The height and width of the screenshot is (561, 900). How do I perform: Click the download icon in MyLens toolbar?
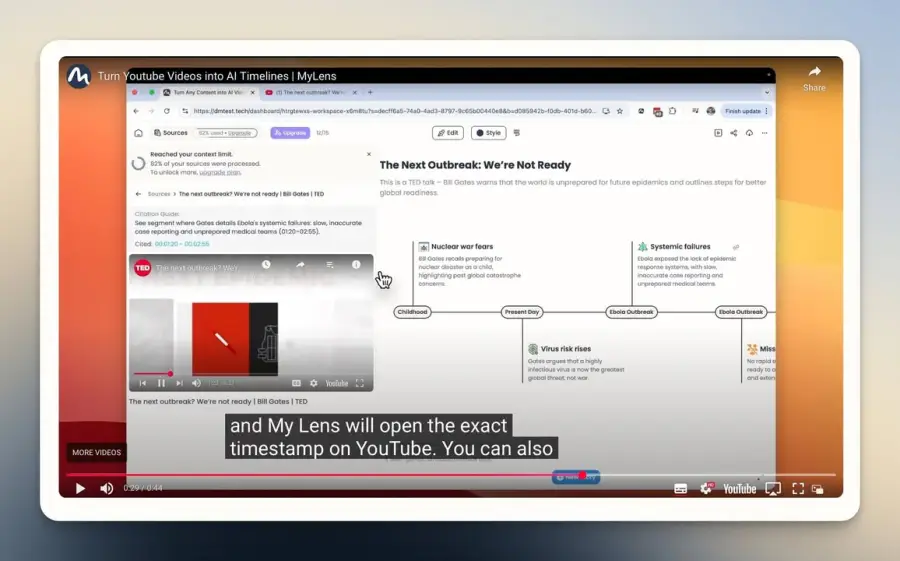749,133
